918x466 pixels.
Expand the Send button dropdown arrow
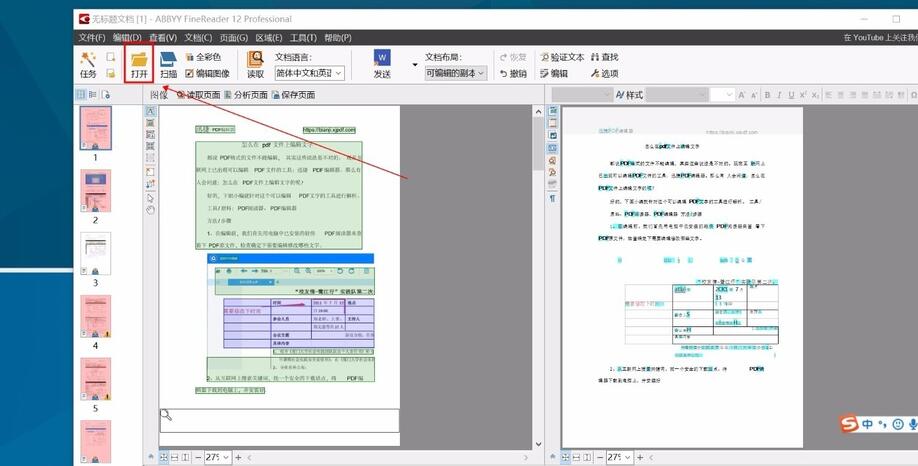[x=414, y=65]
